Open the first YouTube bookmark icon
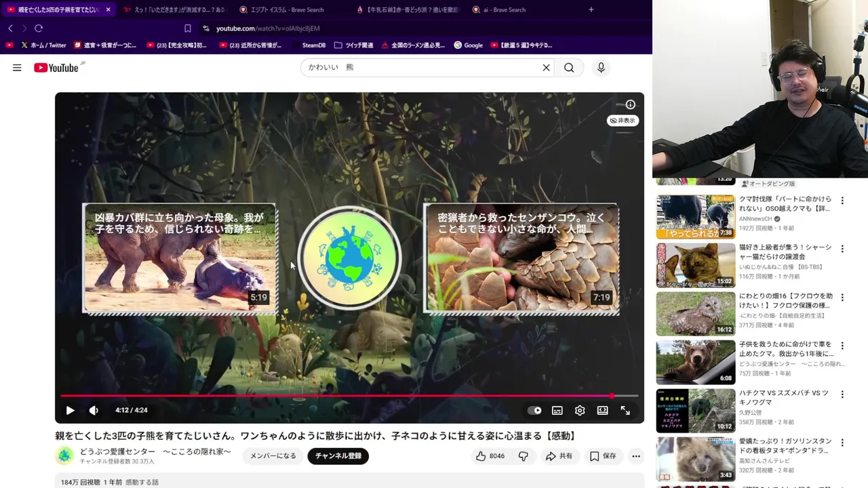 [x=9, y=45]
